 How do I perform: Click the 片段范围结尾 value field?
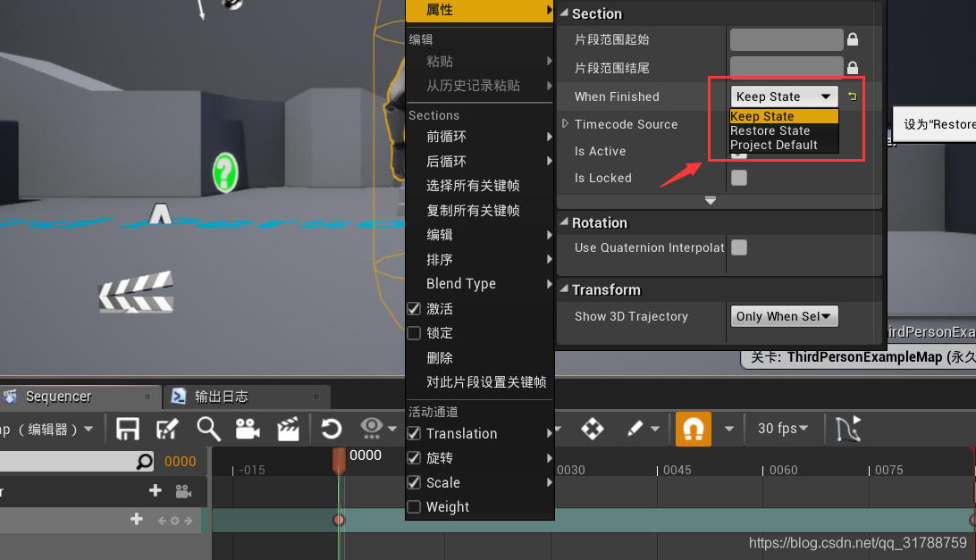(x=787, y=67)
